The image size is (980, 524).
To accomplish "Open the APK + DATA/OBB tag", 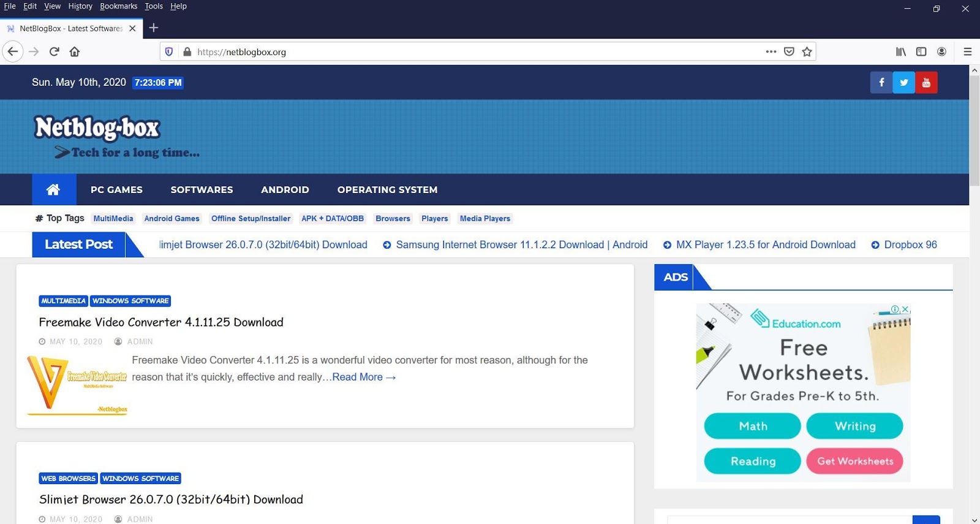I will click(333, 218).
